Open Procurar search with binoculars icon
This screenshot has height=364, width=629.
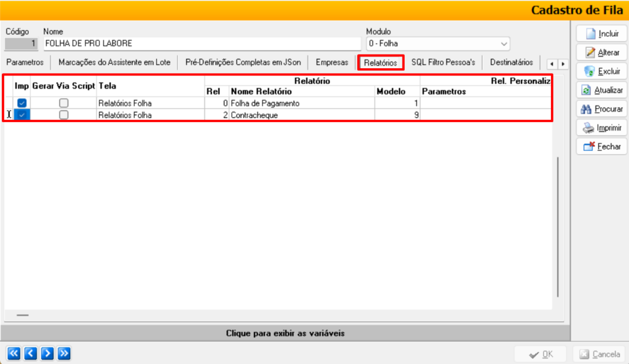coord(601,109)
